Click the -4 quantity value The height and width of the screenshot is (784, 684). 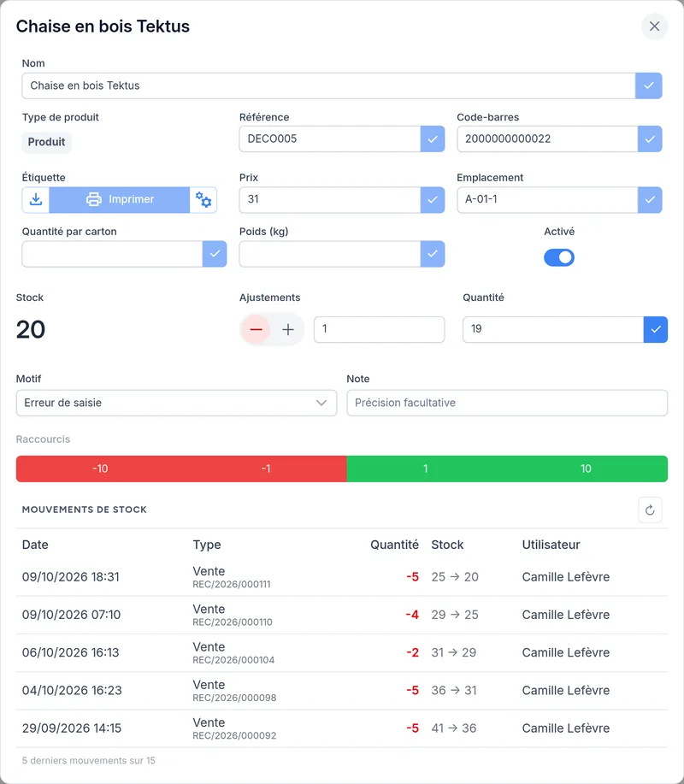(412, 615)
